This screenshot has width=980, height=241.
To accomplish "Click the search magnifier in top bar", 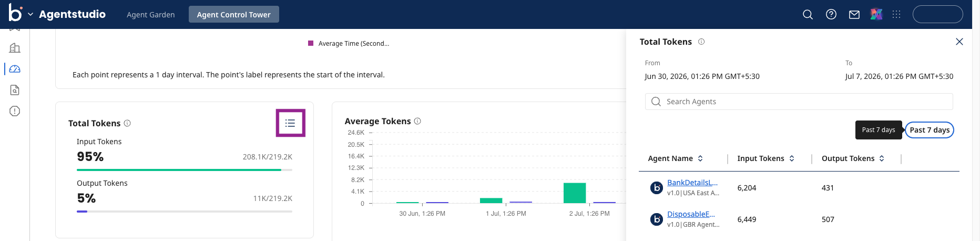I will point(808,15).
